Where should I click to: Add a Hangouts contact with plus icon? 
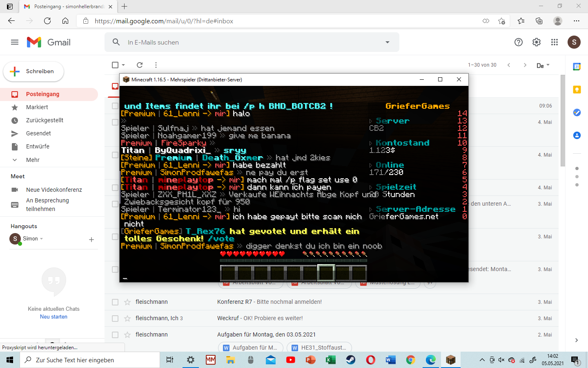click(x=91, y=240)
